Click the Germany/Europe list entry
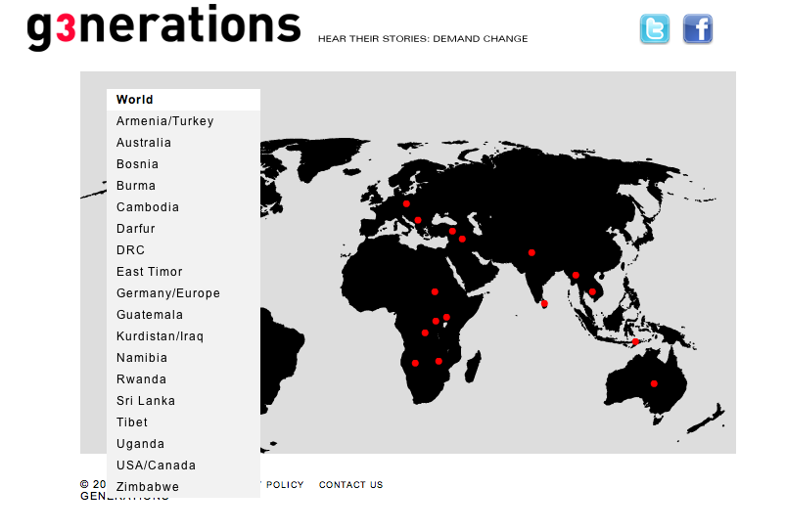Image resolution: width=786 pixels, height=532 pixels. pos(168,293)
